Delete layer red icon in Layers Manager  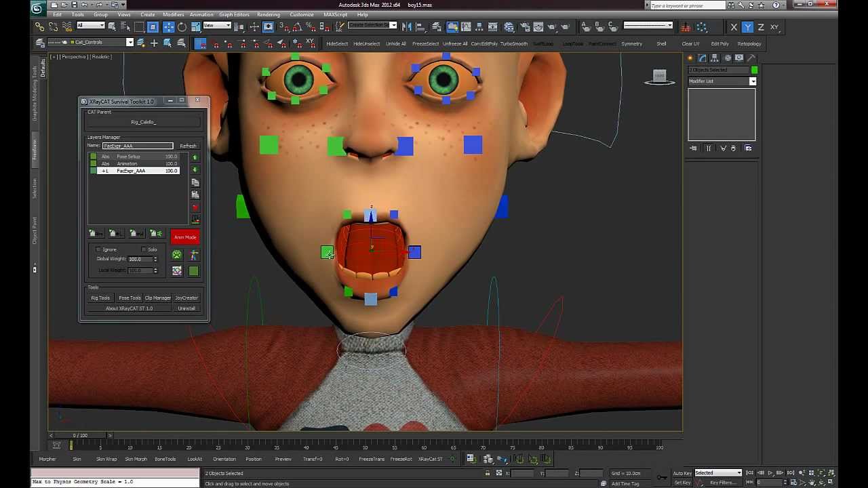(195, 207)
